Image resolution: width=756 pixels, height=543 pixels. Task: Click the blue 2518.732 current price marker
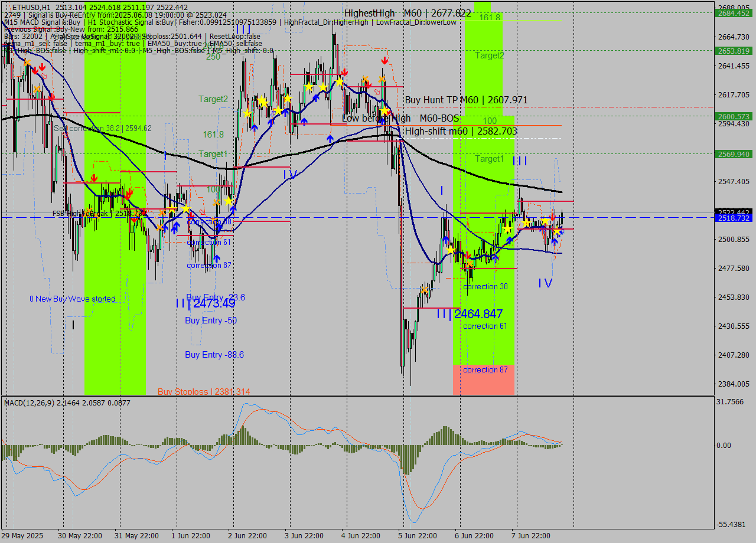point(732,218)
